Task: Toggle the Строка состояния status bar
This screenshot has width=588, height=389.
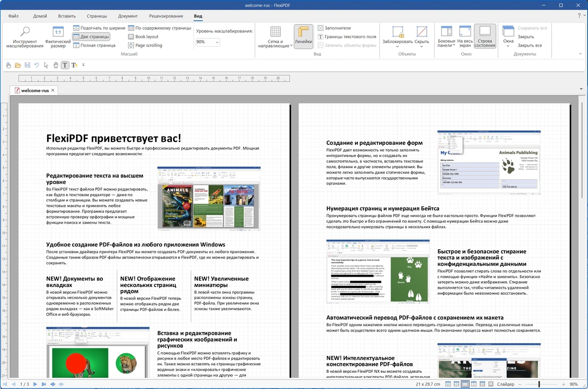Action: pyautogui.click(x=485, y=37)
